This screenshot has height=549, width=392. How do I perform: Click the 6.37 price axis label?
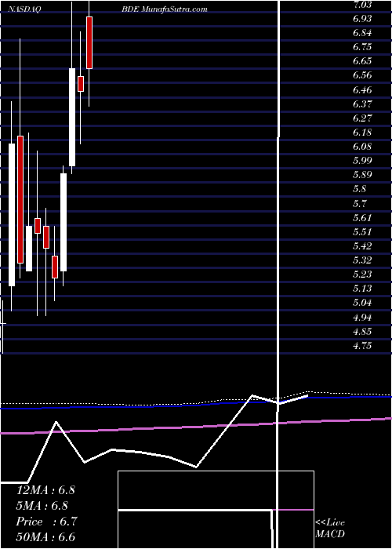(362, 104)
